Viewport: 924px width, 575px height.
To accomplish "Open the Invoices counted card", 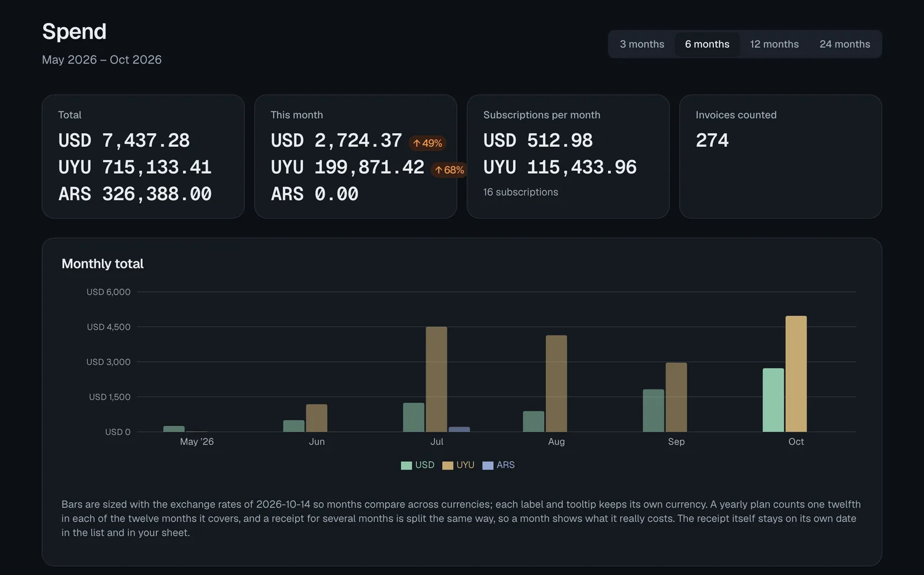I will tap(780, 156).
